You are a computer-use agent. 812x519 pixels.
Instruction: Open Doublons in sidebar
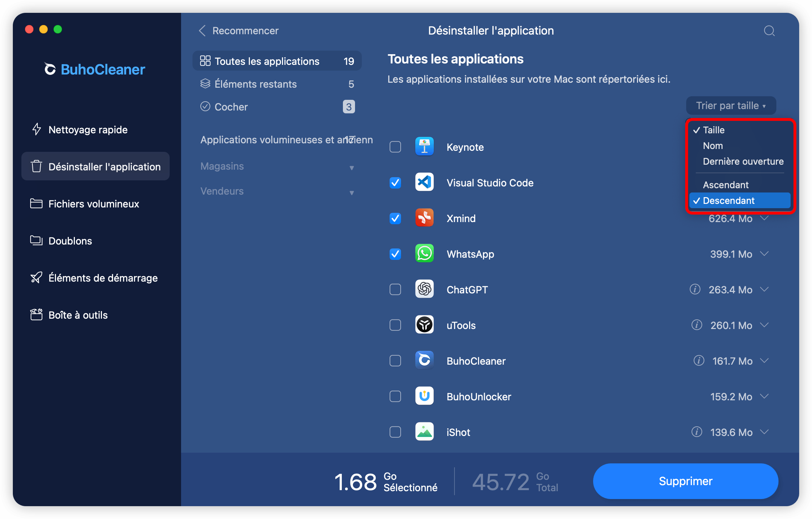[96, 241]
